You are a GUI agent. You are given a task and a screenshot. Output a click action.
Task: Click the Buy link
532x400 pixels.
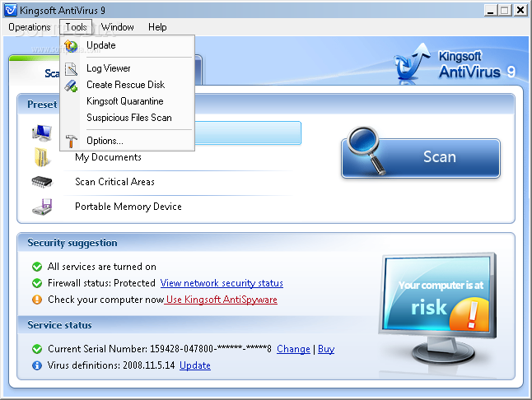[326, 349]
